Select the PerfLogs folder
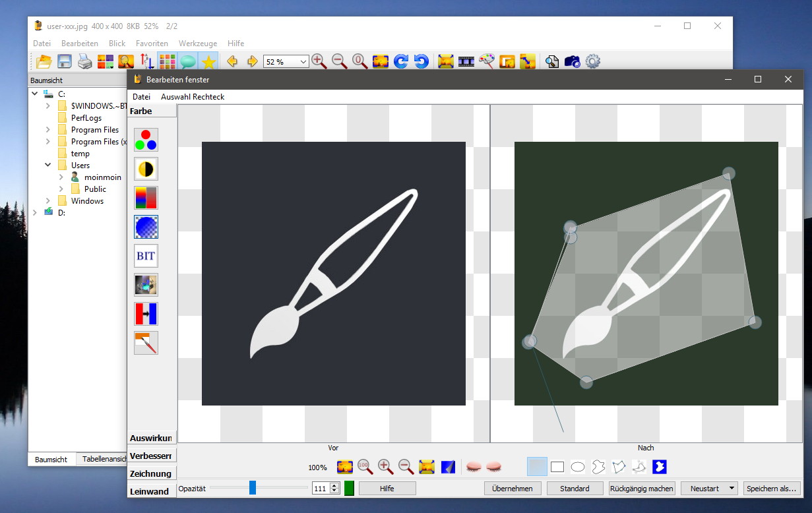 [86, 118]
